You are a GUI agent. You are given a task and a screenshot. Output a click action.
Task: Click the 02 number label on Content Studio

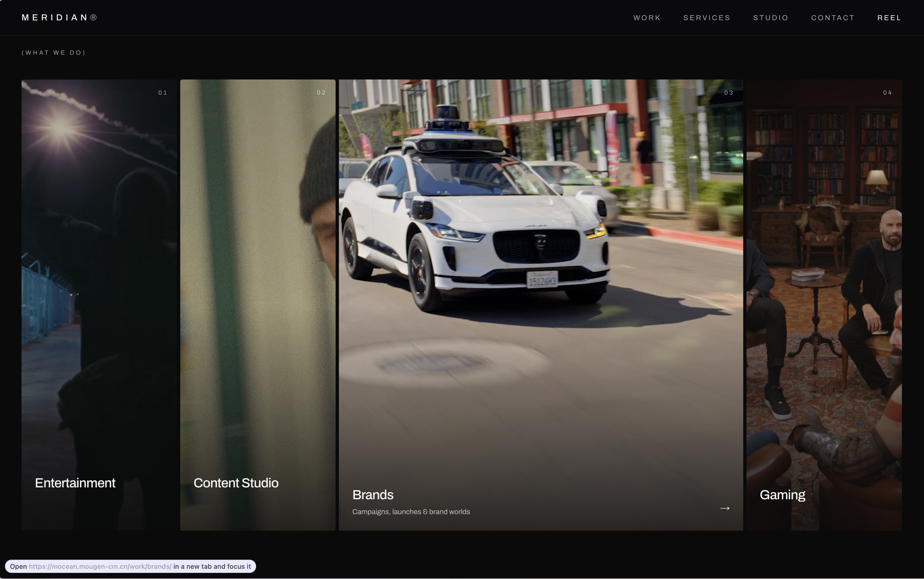pos(321,93)
